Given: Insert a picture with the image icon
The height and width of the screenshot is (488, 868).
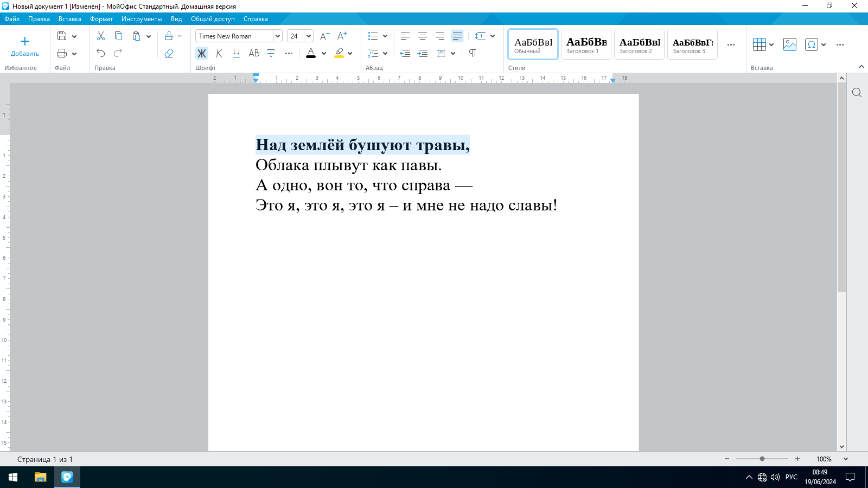Looking at the screenshot, I should click(x=790, y=44).
